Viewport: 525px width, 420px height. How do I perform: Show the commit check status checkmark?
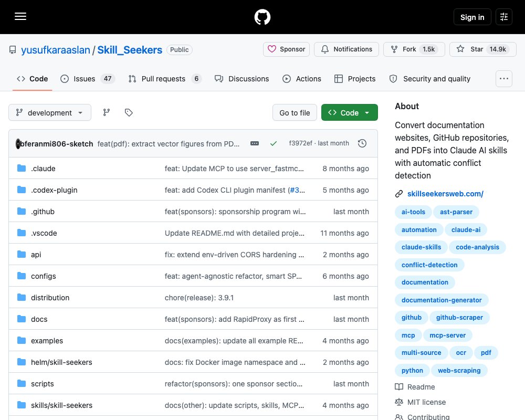point(274,143)
